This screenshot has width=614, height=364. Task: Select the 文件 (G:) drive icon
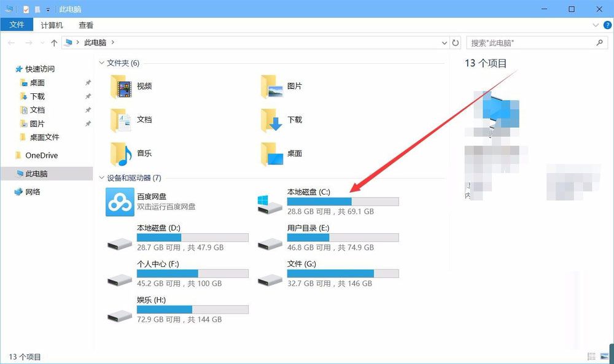pos(270,279)
